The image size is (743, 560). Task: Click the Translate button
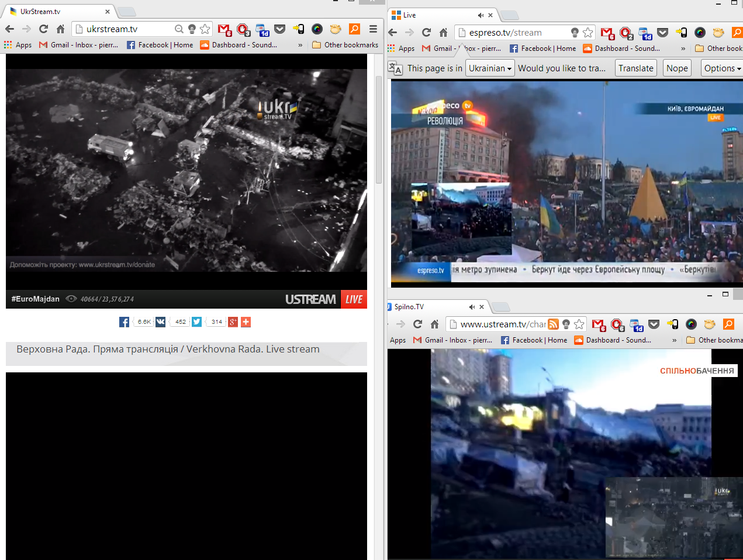point(635,68)
